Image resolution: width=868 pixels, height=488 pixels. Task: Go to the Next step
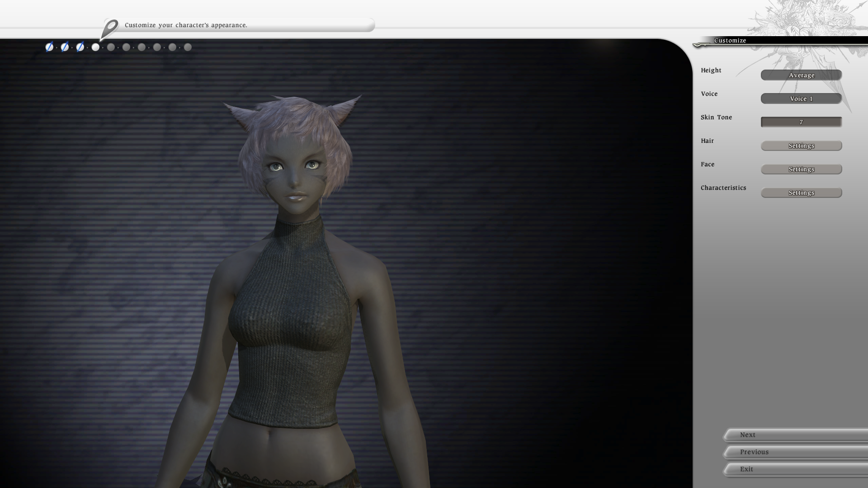tap(796, 435)
